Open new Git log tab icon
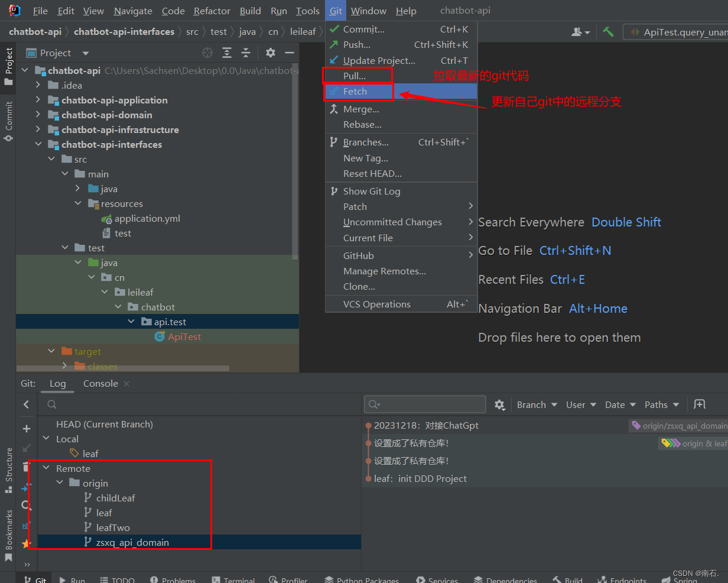The width and height of the screenshot is (728, 583). tap(700, 404)
